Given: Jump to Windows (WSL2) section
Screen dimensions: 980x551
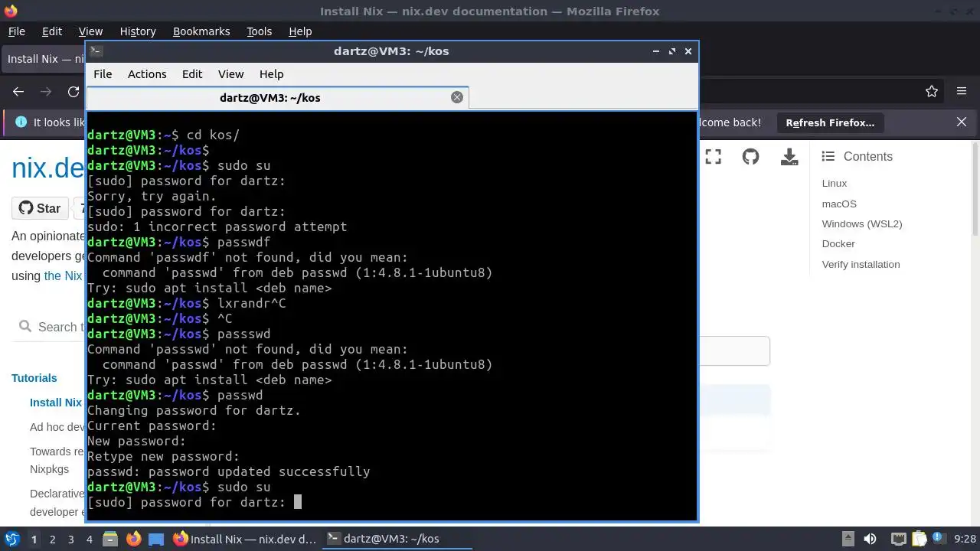Looking at the screenshot, I should 862,224.
